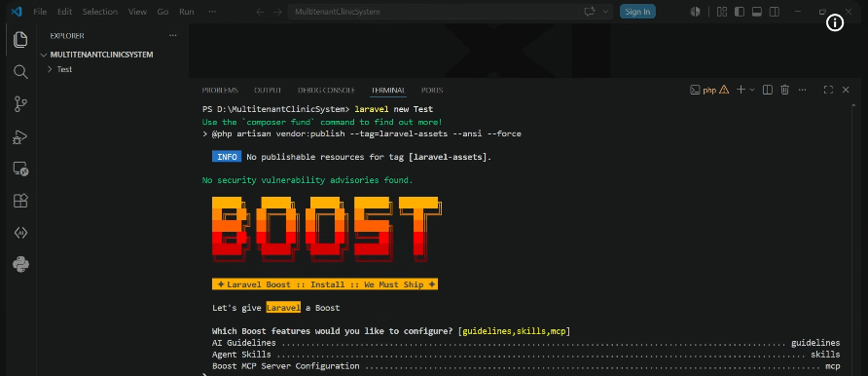The height and width of the screenshot is (376, 868).
Task: Open the new terminal launch profile dropdown
Action: pos(752,90)
